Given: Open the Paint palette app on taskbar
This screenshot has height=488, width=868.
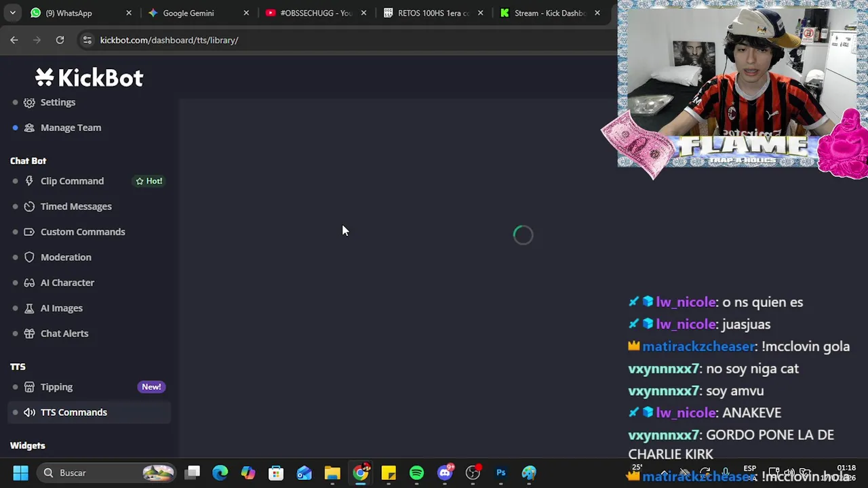Looking at the screenshot, I should click(529, 473).
